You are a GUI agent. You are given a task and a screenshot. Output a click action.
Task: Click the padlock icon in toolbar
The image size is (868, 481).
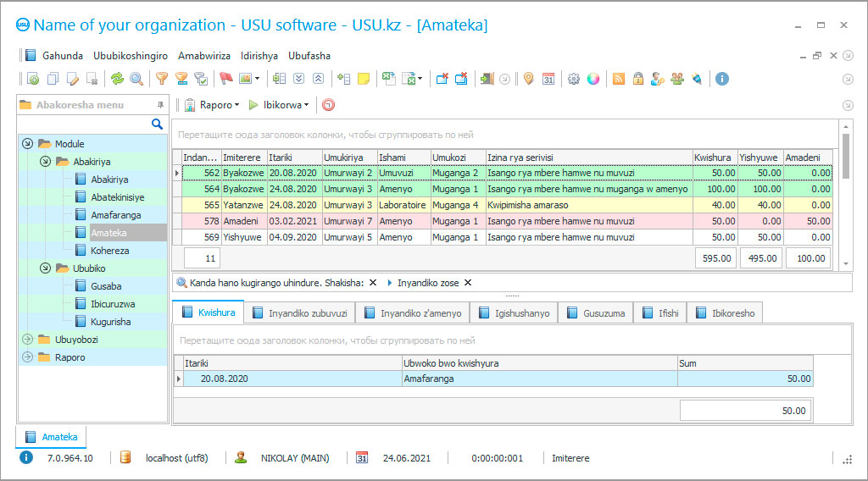[x=637, y=79]
